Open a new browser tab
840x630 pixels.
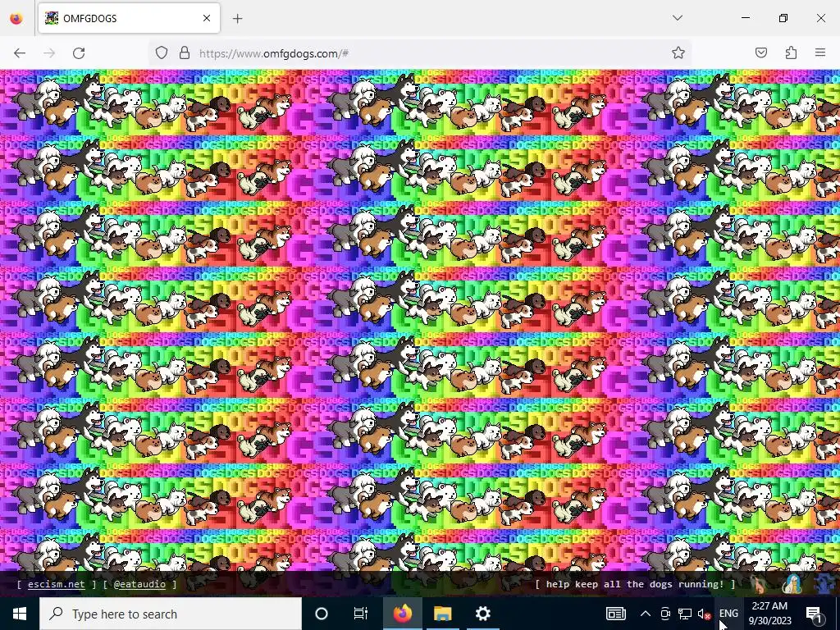(238, 18)
